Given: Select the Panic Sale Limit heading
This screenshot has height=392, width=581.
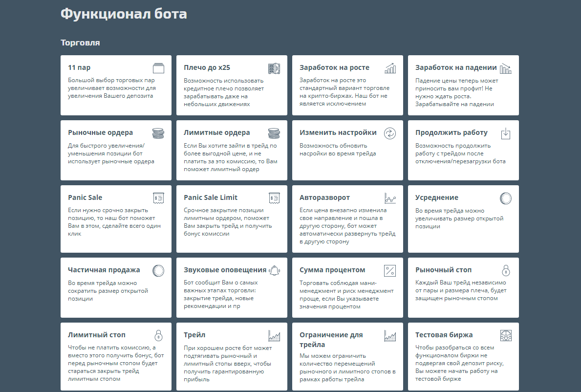Looking at the screenshot, I should pyautogui.click(x=211, y=197).
